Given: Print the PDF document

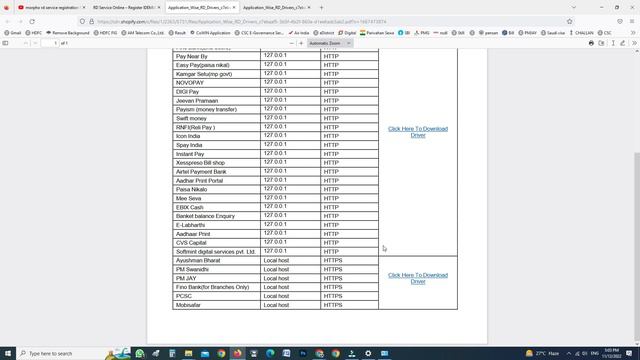Looking at the screenshot, I should pyautogui.click(x=591, y=43).
